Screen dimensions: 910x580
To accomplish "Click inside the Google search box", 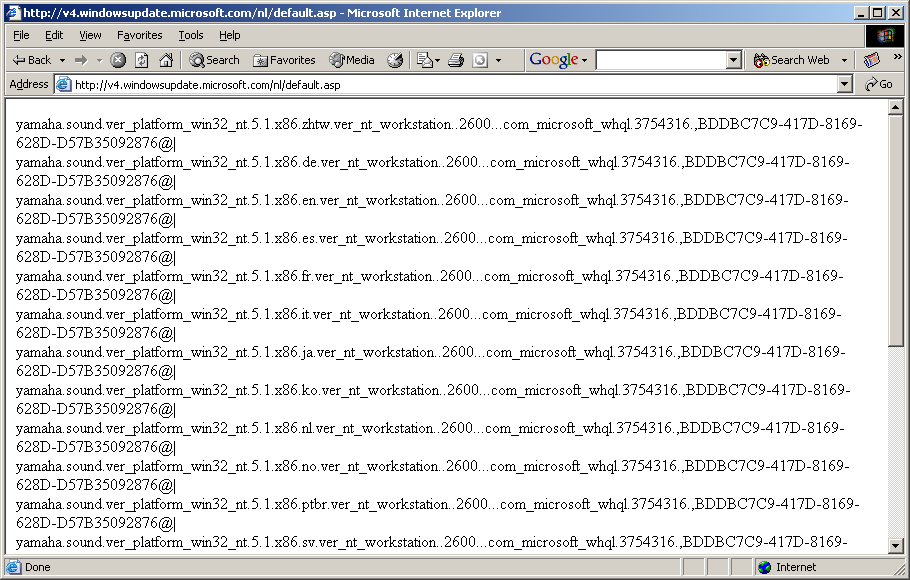I will [662, 60].
